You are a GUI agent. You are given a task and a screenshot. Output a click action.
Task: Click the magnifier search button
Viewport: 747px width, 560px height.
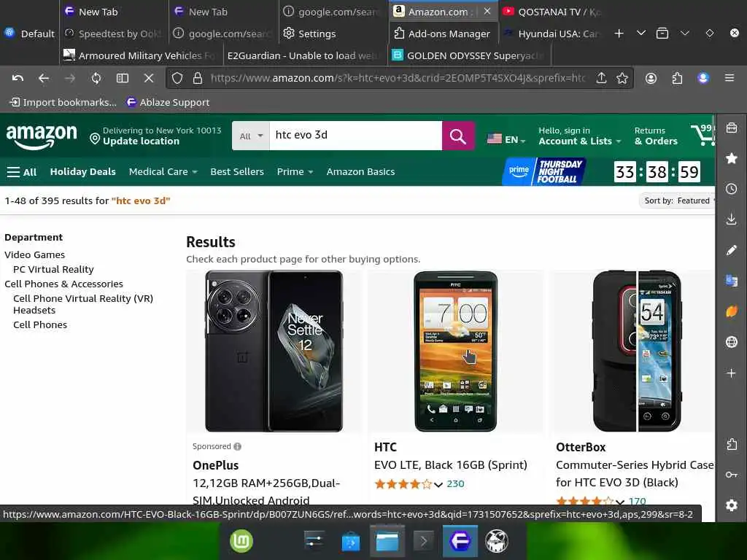(458, 136)
